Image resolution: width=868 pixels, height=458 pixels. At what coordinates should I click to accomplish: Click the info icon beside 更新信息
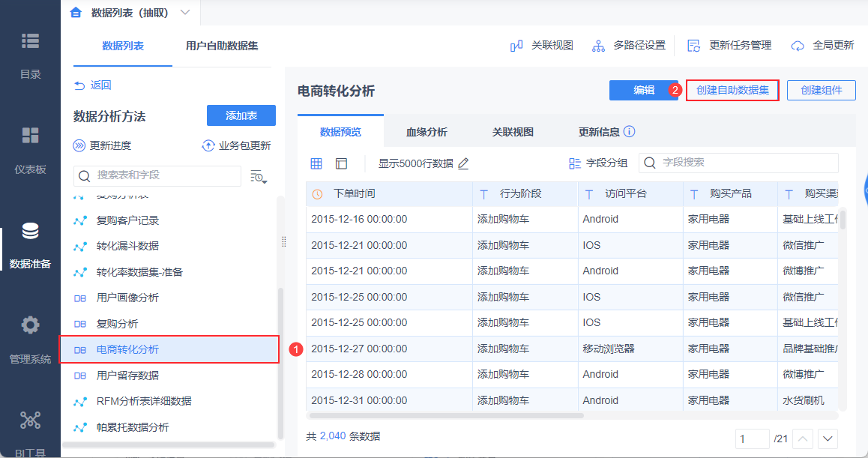click(x=629, y=131)
